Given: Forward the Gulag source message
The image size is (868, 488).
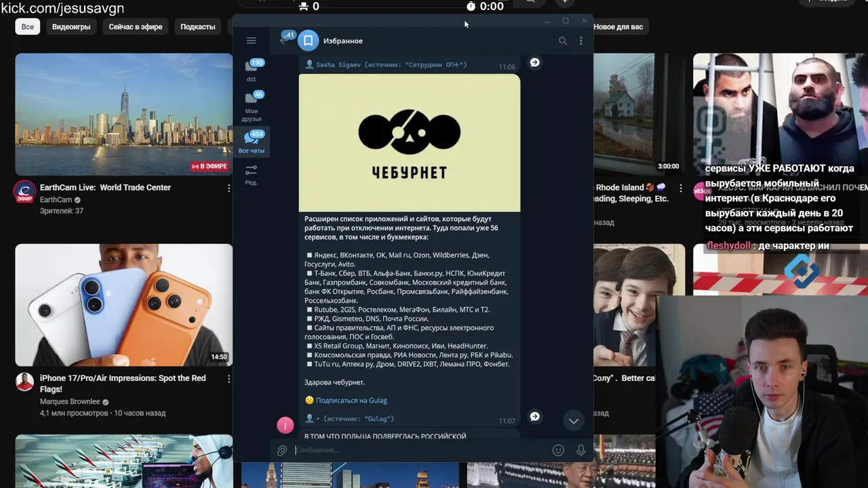Looking at the screenshot, I should 535,416.
